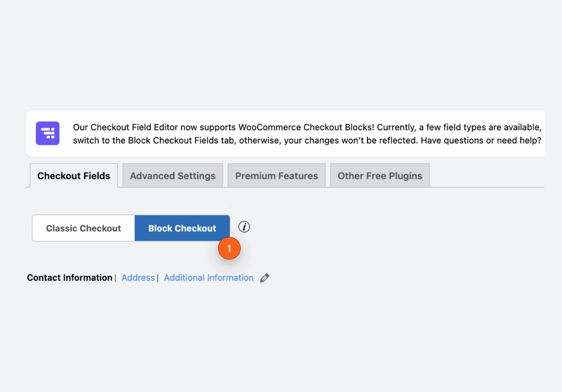The height and width of the screenshot is (392, 562).
Task: View the Other Free Plugins tab
Action: click(x=380, y=175)
